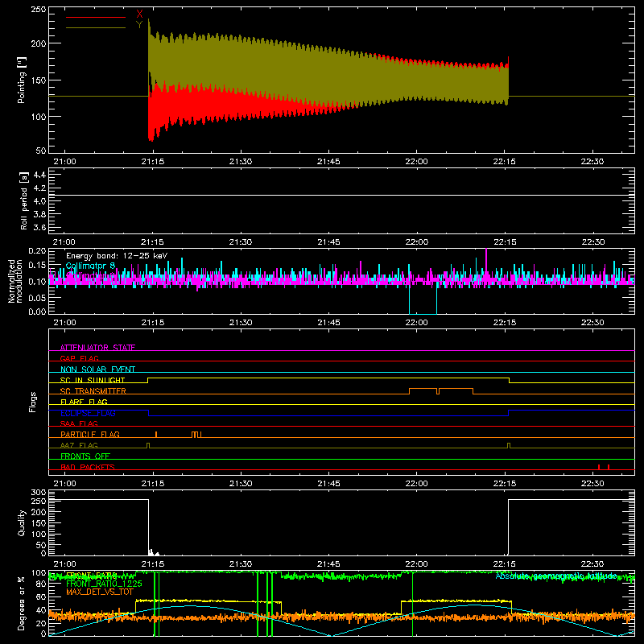
Task: Click the ATTENUATOR_STATE flag label
Action: (x=97, y=348)
